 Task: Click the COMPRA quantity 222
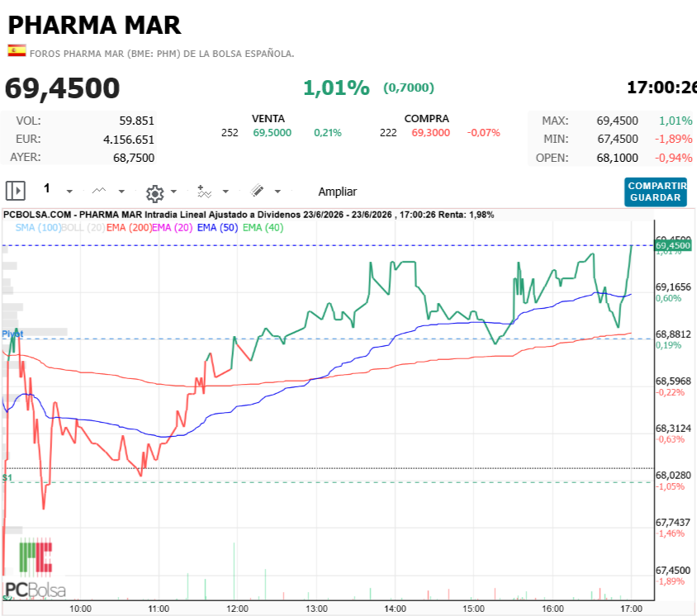[x=388, y=133]
